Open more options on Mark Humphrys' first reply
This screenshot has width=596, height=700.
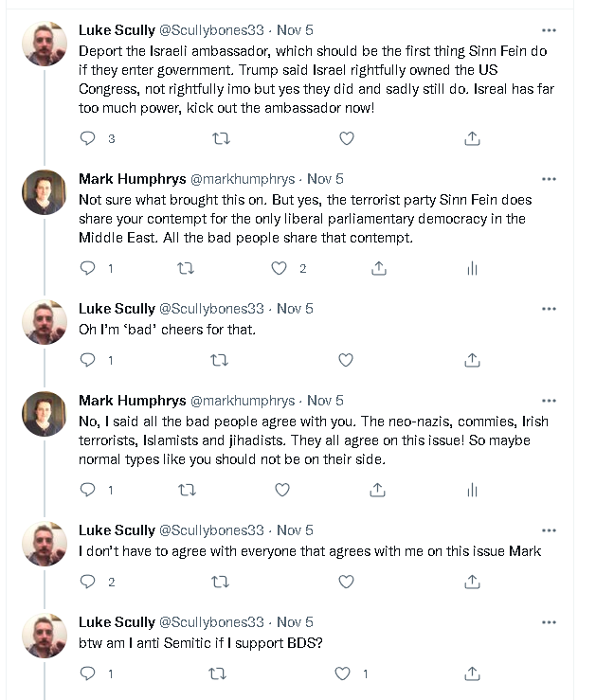click(x=549, y=179)
